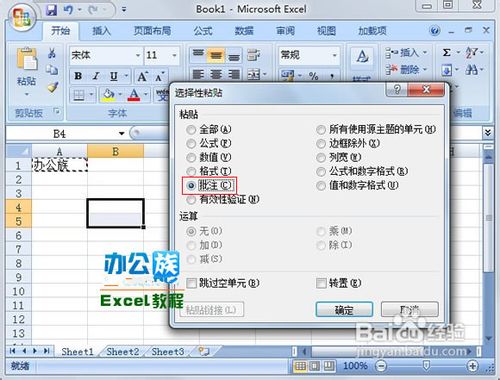
Task: Open number format 常规 dropdown
Action: tap(334, 55)
